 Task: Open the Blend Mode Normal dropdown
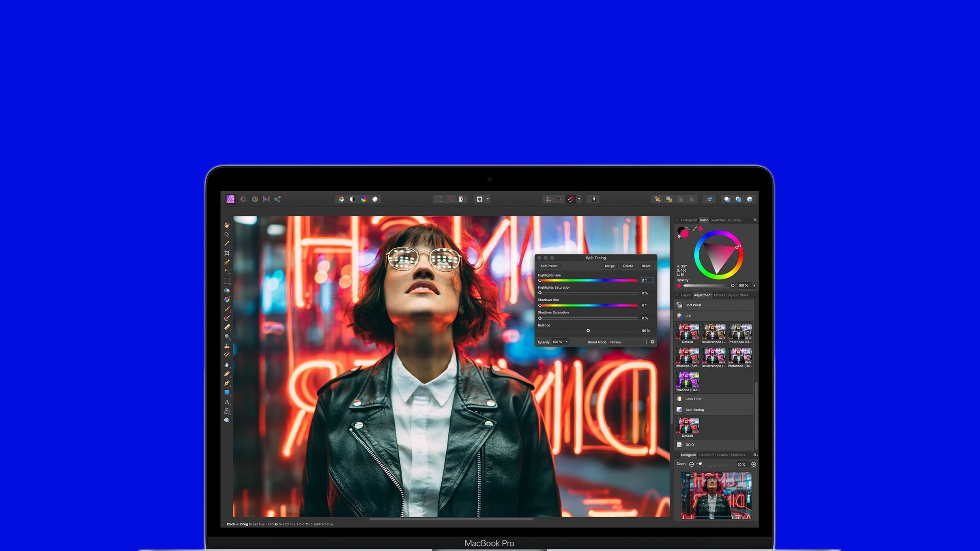tap(628, 342)
